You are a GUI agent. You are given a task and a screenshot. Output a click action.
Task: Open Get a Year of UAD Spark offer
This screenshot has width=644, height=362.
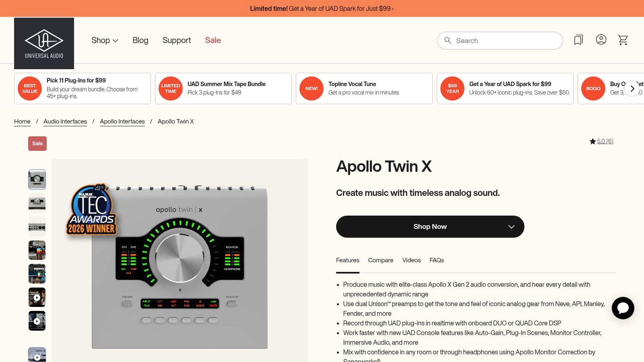[x=505, y=88]
